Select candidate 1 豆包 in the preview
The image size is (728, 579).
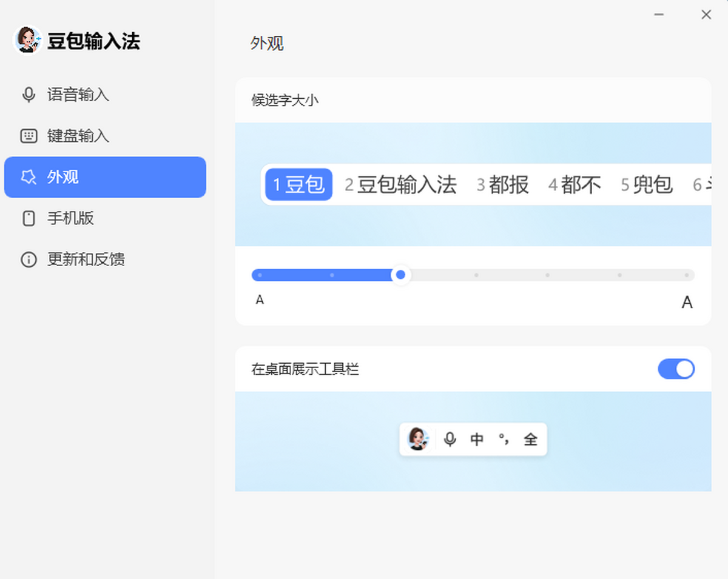299,184
